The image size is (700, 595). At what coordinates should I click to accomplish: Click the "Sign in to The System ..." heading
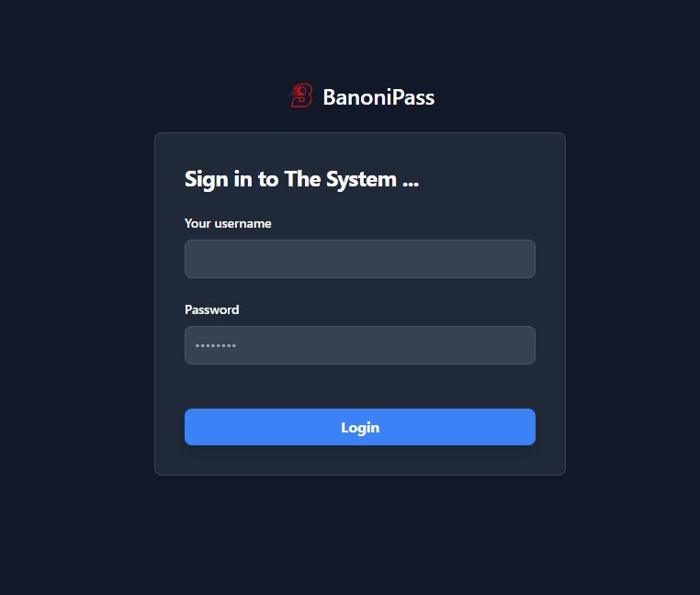pos(301,179)
